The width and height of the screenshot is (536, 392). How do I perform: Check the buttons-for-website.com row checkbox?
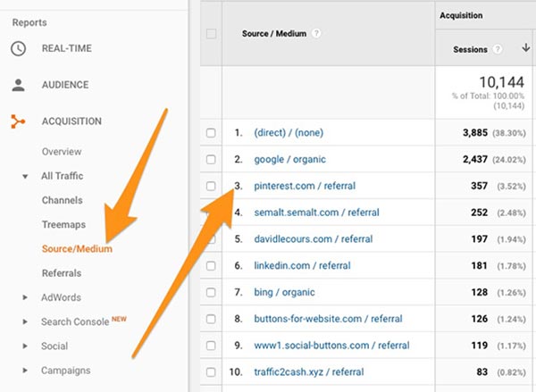click(x=211, y=319)
